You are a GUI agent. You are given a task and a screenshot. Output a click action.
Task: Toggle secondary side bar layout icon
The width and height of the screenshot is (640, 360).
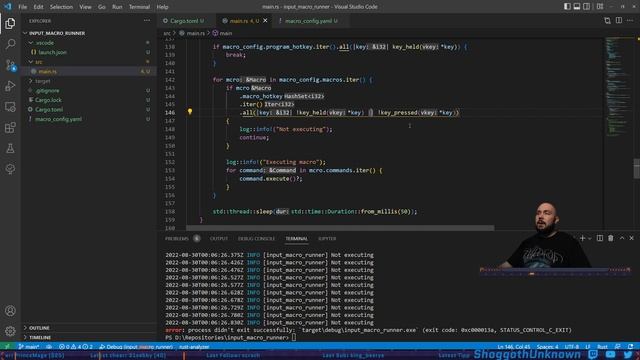(x=587, y=7)
